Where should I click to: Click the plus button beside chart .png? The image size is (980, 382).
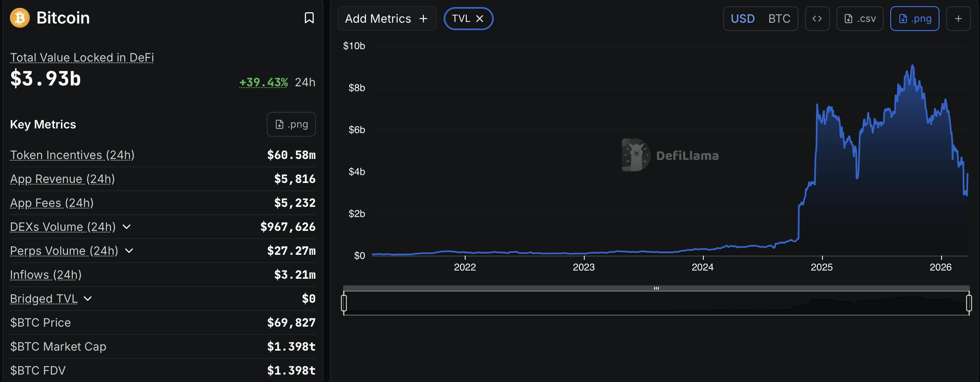click(x=958, y=19)
